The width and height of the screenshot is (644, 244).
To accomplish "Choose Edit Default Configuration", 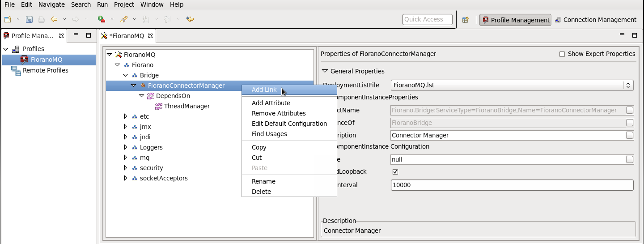I will tap(289, 124).
